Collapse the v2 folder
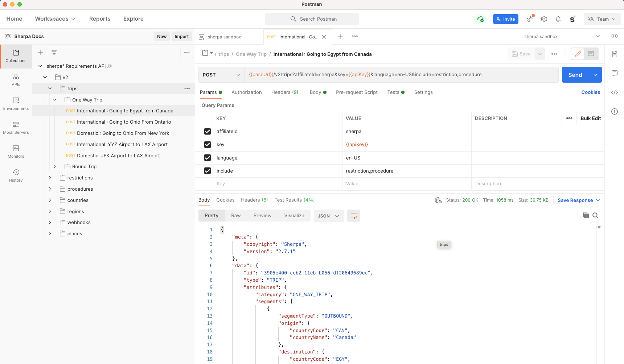 45,77
